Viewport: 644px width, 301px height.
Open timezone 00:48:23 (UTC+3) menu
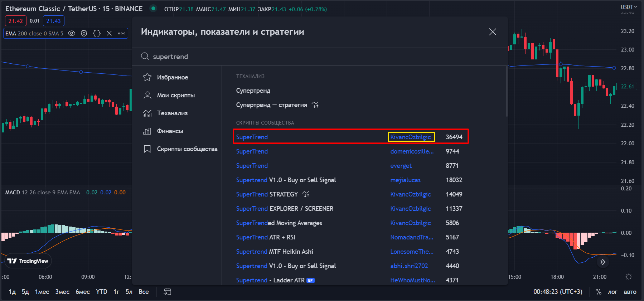[558, 292]
